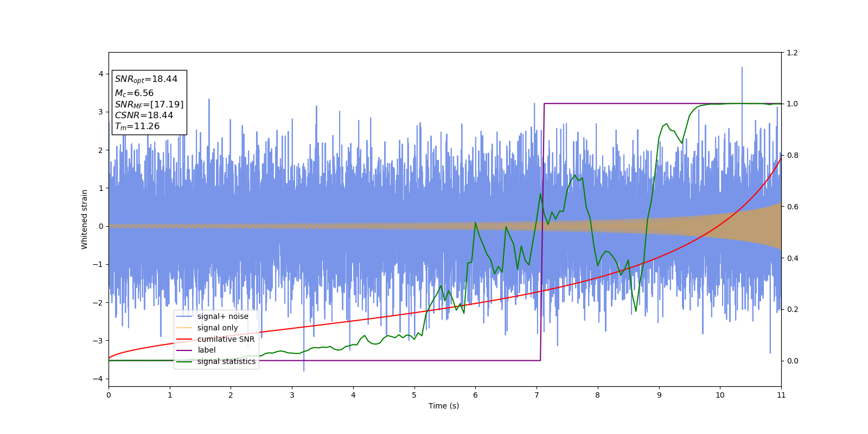This screenshot has height=434, width=868.
Task: Click the green signal statistics legend line
Action: coord(184,361)
